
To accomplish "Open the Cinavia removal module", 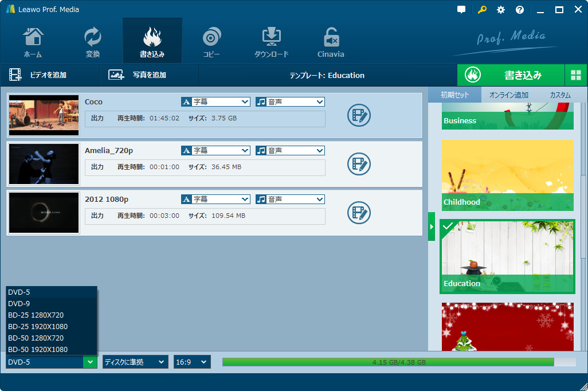I will pyautogui.click(x=331, y=42).
